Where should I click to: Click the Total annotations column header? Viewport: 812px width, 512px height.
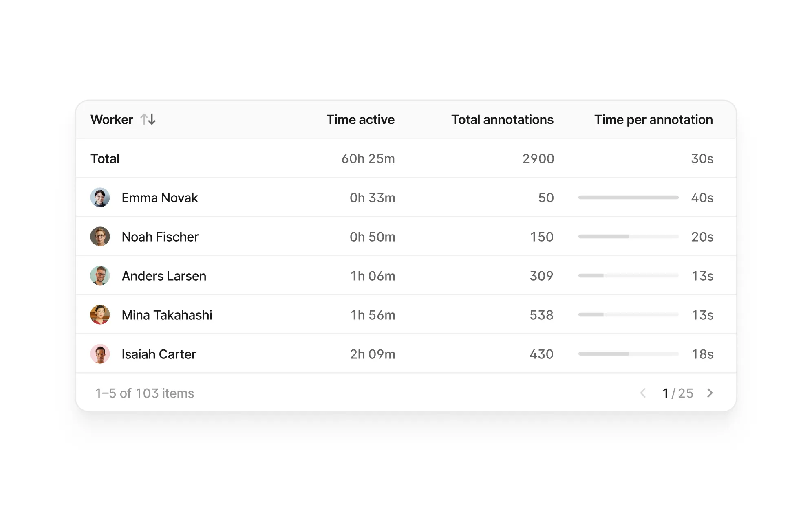(x=502, y=119)
